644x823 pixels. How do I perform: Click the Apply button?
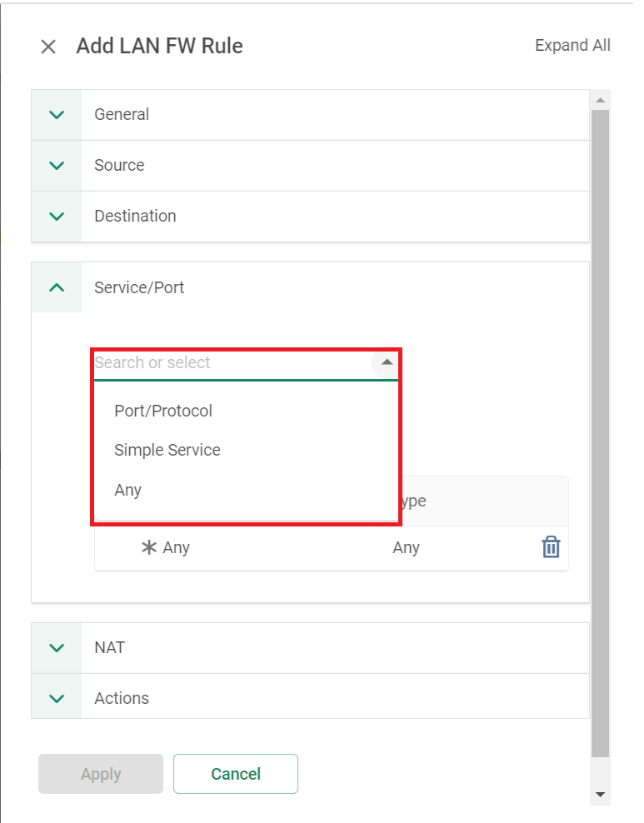[101, 774]
